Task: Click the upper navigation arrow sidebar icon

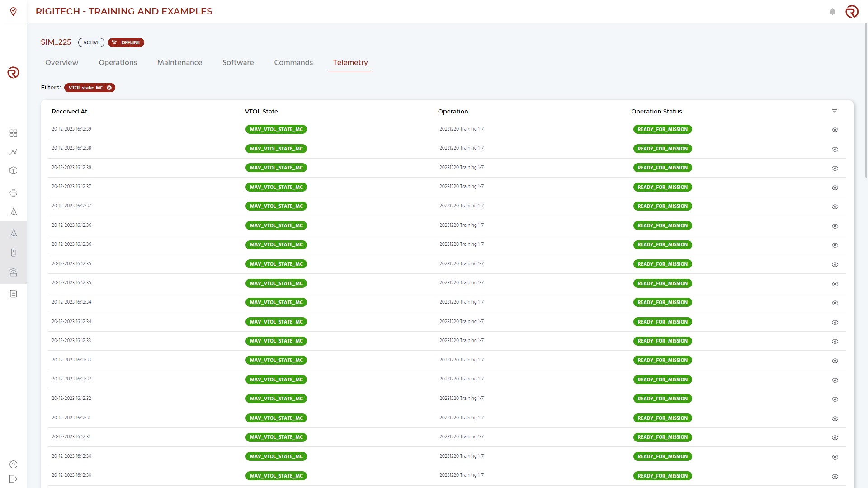Action: click(x=14, y=211)
